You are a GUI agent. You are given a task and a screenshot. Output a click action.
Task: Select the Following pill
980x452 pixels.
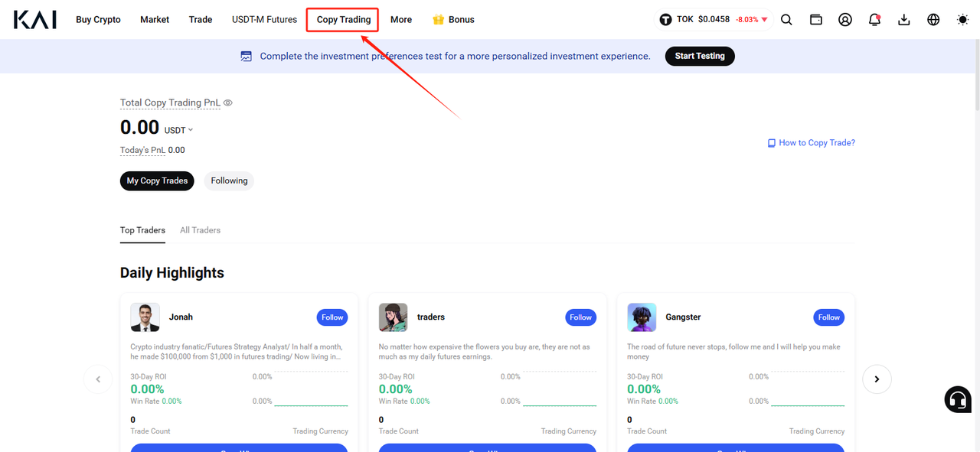[x=229, y=181]
